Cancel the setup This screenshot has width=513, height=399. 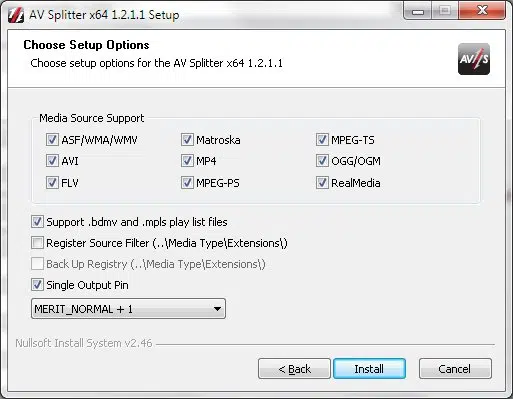coord(455,369)
